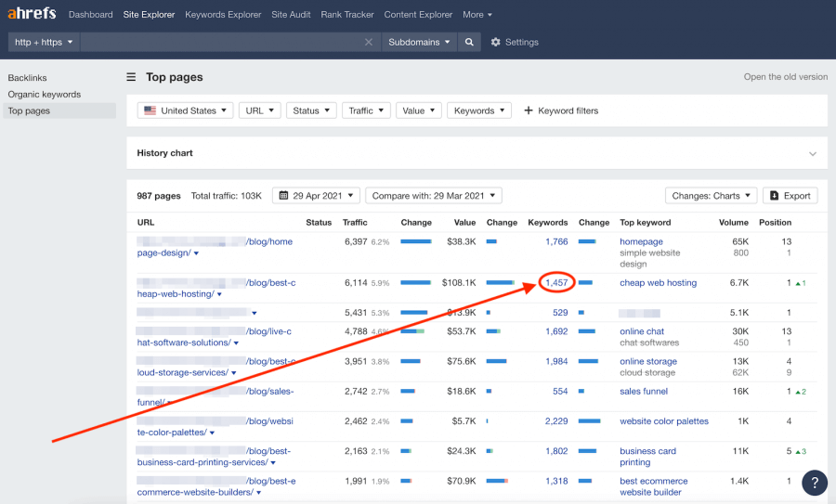Click the Export button
The width and height of the screenshot is (836, 504).
tap(790, 196)
